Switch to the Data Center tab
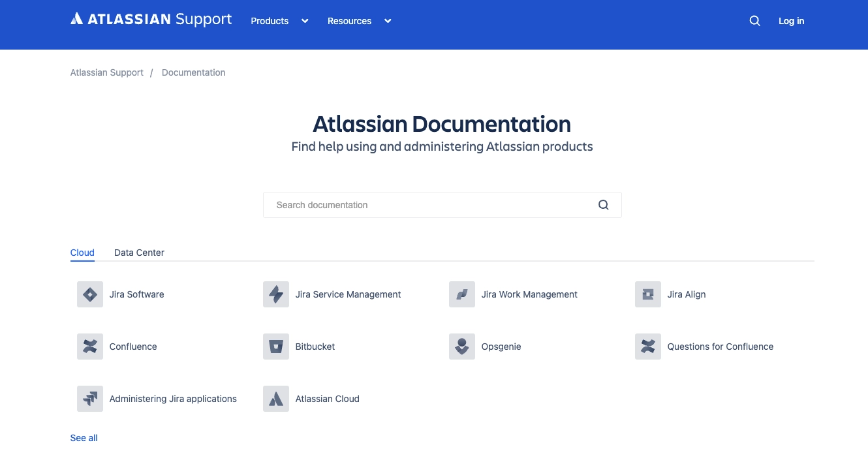This screenshot has height=464, width=868. point(139,253)
